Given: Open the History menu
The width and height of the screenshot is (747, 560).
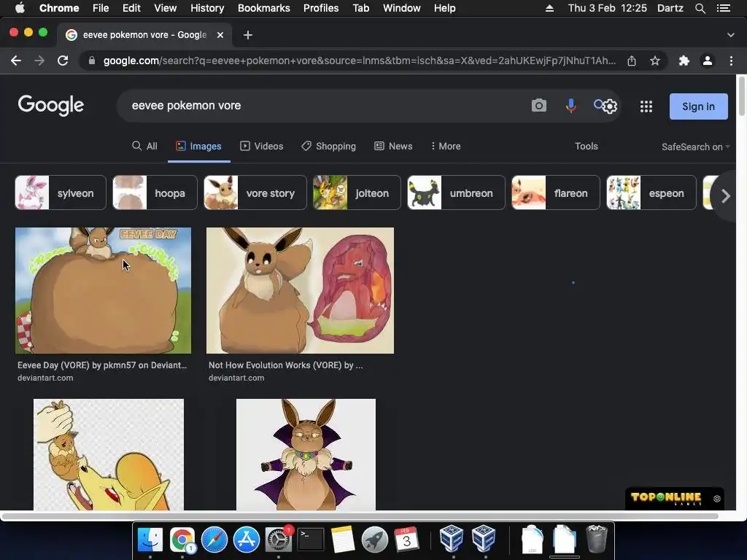Looking at the screenshot, I should [207, 8].
